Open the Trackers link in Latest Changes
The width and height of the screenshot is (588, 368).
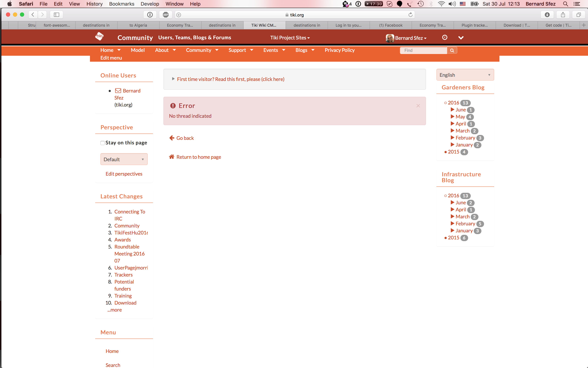click(x=123, y=275)
